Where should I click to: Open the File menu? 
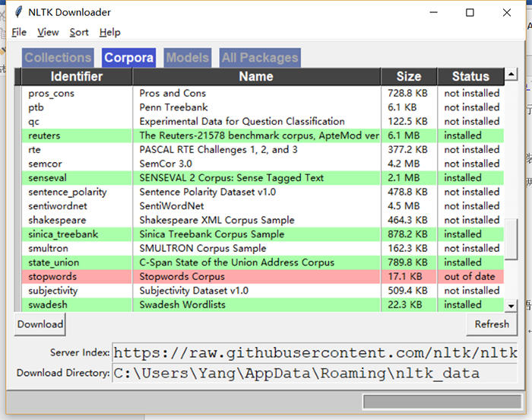[19, 32]
